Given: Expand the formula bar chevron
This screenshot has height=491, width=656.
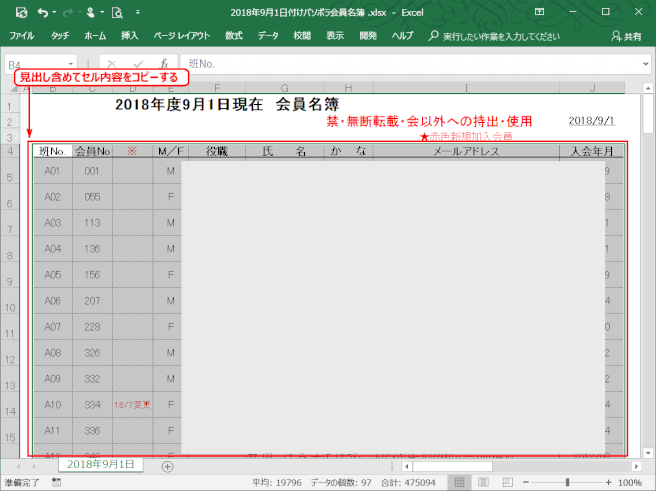Looking at the screenshot, I should (x=646, y=64).
